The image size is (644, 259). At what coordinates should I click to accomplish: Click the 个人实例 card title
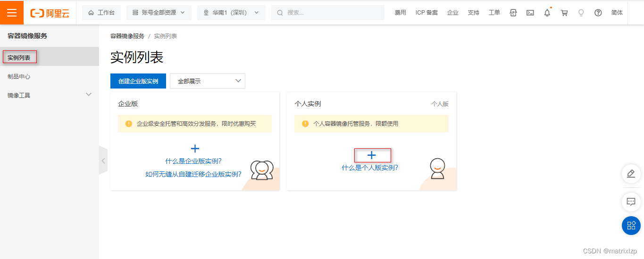tap(308, 104)
